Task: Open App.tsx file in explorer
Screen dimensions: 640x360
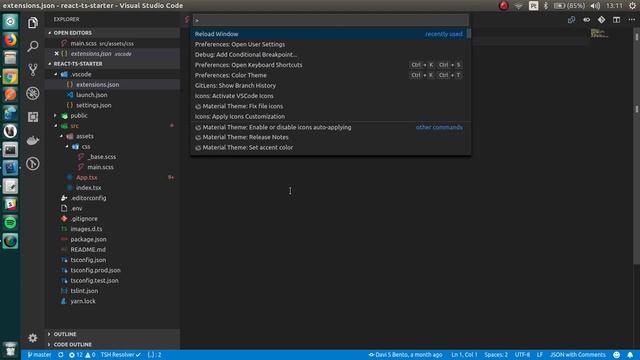Action: point(112,177)
